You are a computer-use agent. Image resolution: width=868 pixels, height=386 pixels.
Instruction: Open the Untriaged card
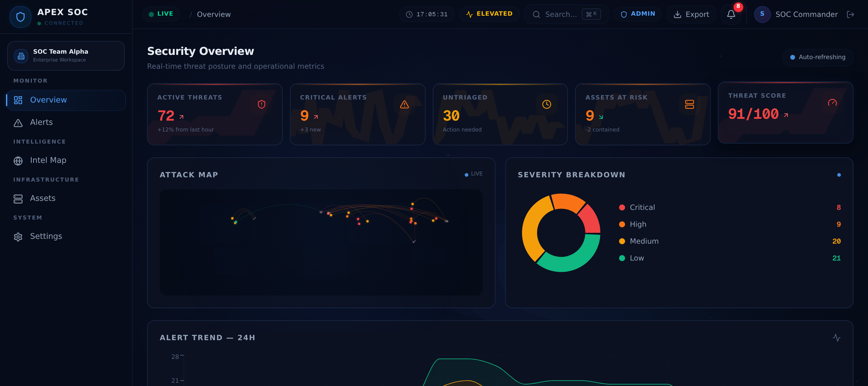click(500, 114)
